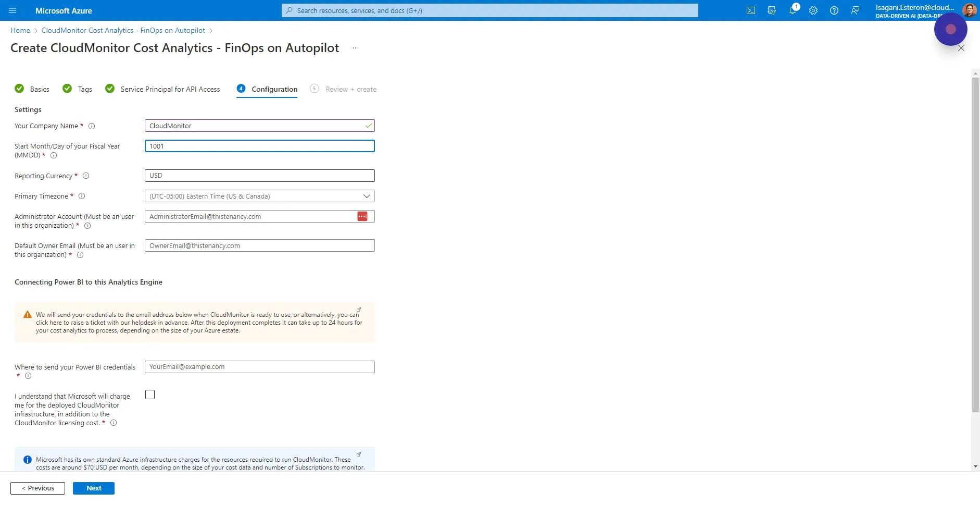Show info tooltip for Administrator Account
This screenshot has width=980, height=505.
87,226
